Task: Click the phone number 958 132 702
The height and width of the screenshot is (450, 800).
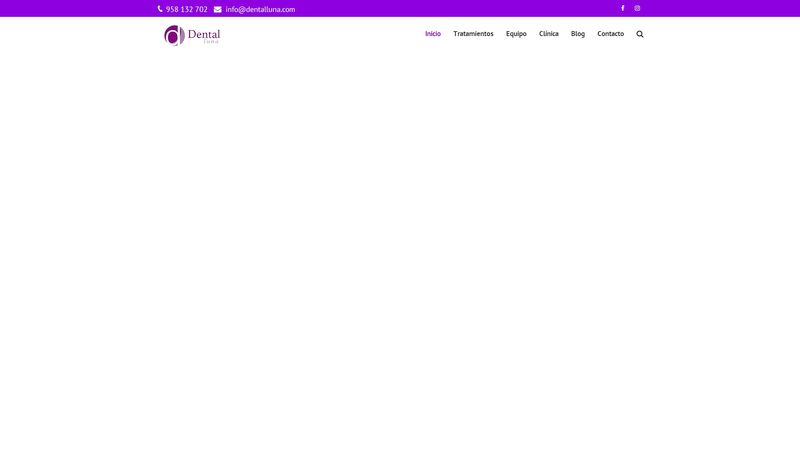Action: coord(186,9)
